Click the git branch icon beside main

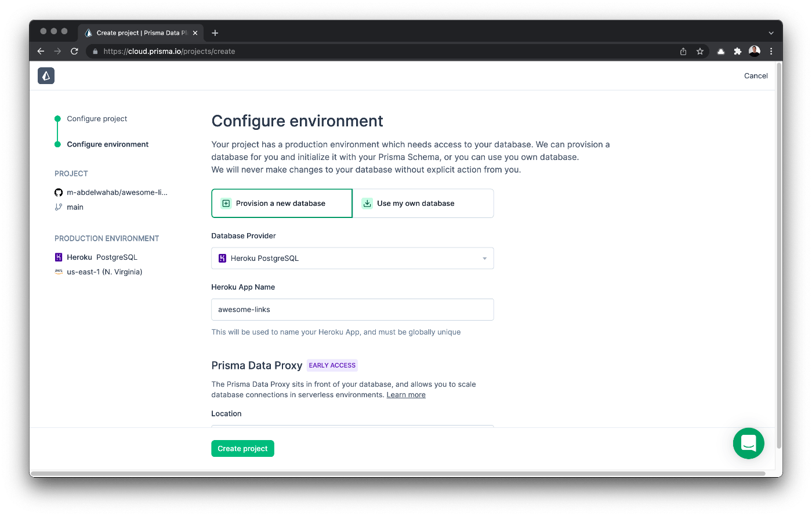click(59, 207)
